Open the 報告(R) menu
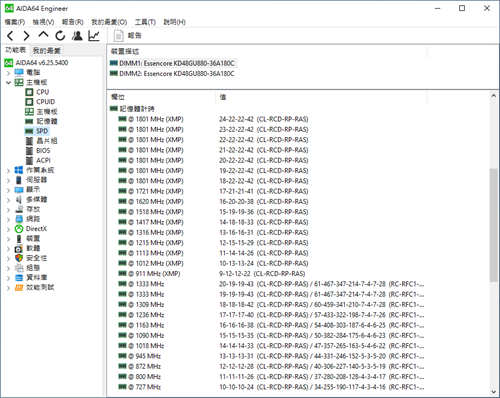The image size is (500, 398). click(x=73, y=22)
